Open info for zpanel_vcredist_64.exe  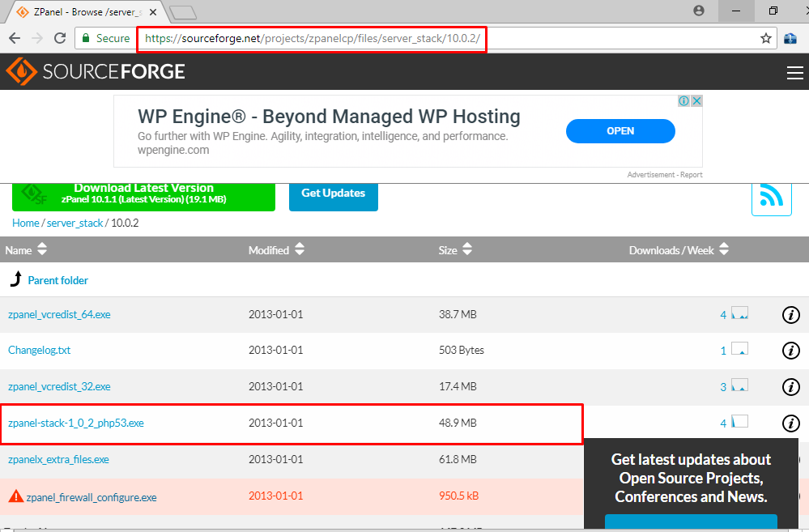click(x=790, y=314)
